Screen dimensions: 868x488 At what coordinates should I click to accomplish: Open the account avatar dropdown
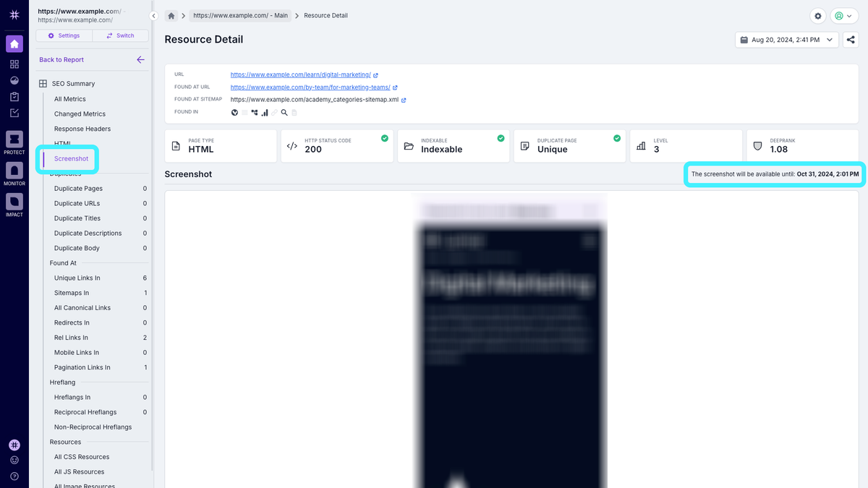click(x=843, y=16)
